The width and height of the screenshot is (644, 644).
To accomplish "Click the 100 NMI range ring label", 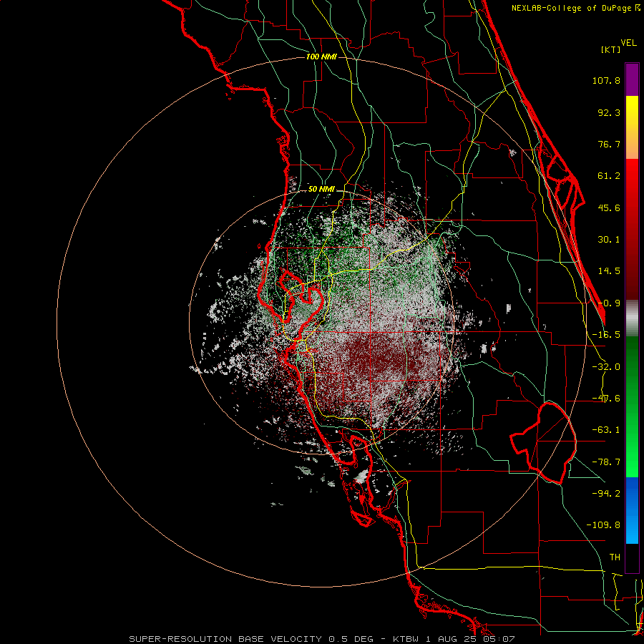I will [x=321, y=57].
